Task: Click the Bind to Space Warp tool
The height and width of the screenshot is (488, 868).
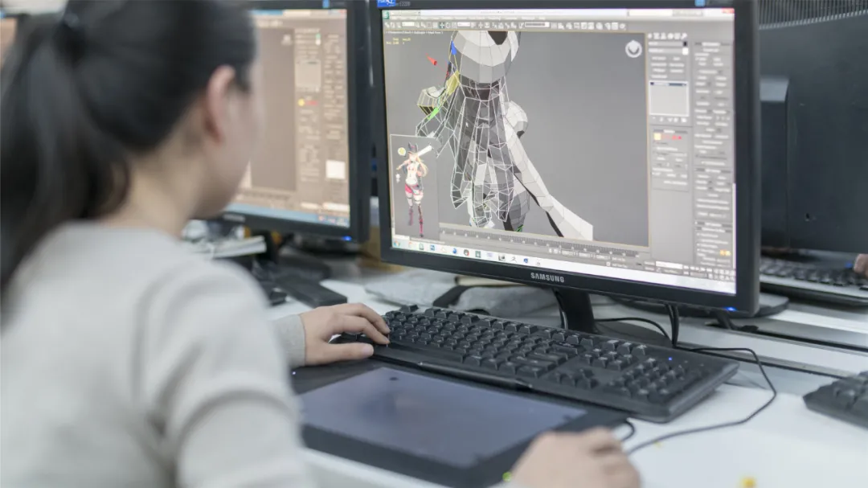Action: coord(399,25)
